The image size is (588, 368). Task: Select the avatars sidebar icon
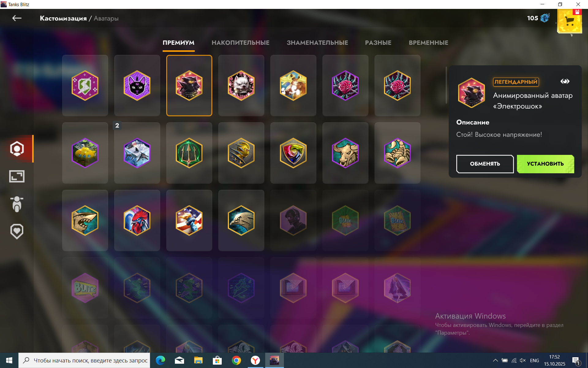click(x=17, y=149)
